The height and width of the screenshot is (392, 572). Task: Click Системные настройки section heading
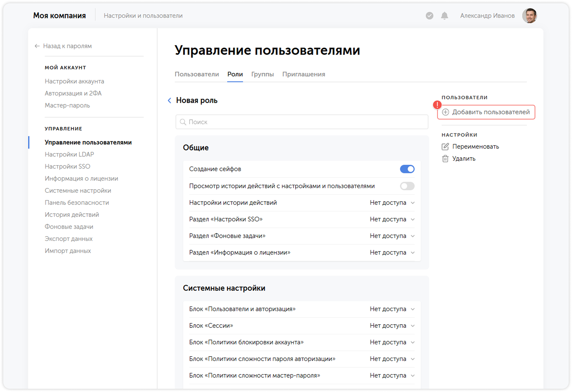click(x=224, y=288)
